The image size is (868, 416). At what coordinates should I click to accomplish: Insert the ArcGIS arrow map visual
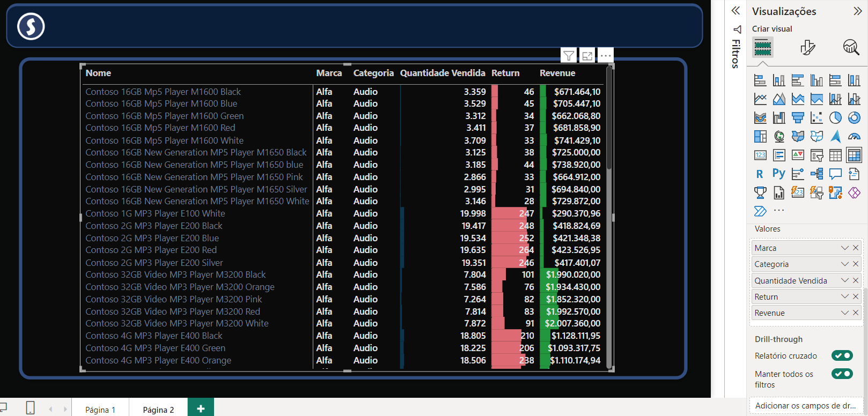(835, 137)
